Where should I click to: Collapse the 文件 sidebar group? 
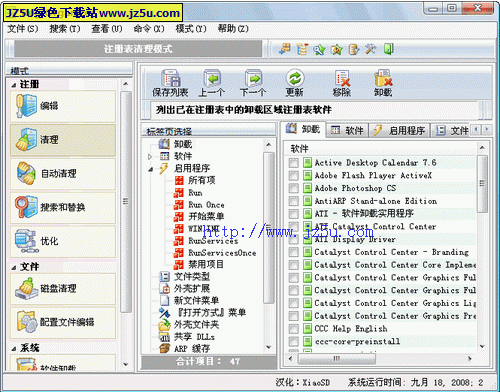point(14,267)
